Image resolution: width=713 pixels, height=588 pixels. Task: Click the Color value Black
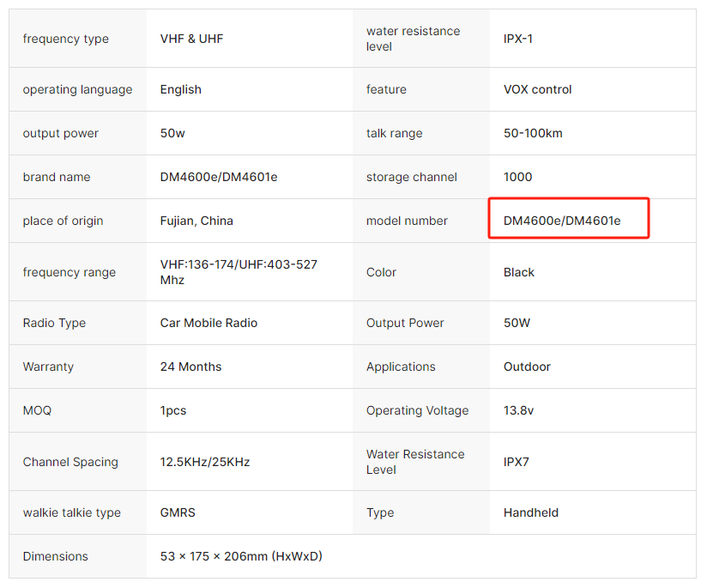pos(519,272)
